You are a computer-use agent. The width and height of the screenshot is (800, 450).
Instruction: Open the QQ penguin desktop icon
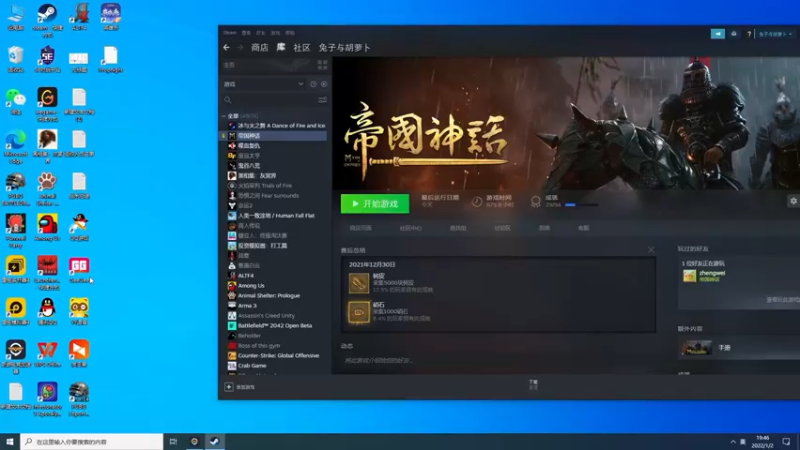point(47,311)
